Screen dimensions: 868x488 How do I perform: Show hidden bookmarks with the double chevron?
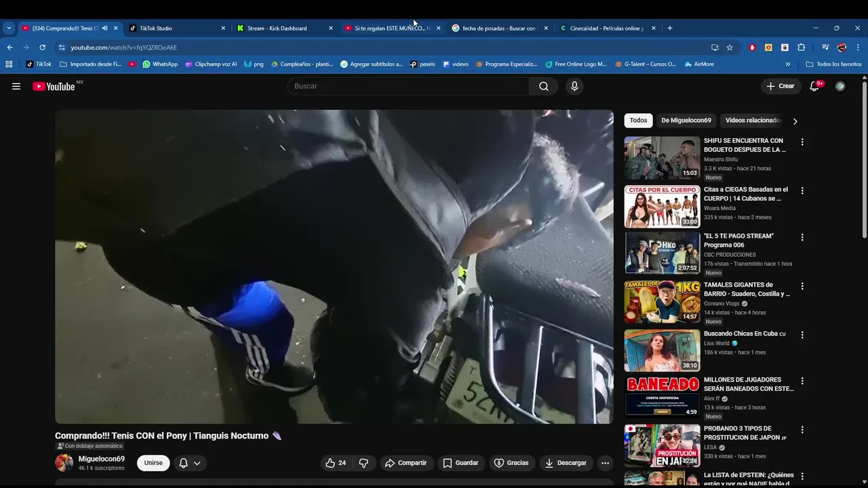pyautogui.click(x=788, y=64)
